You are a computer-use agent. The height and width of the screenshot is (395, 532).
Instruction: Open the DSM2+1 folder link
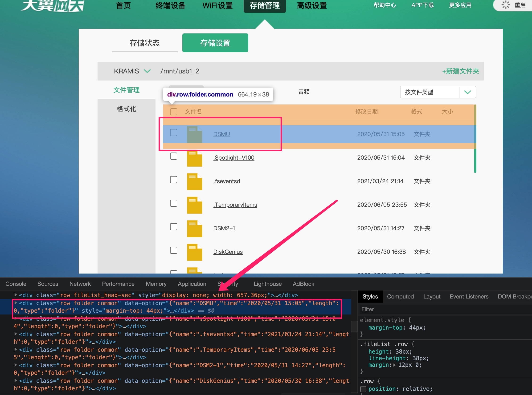tap(224, 228)
